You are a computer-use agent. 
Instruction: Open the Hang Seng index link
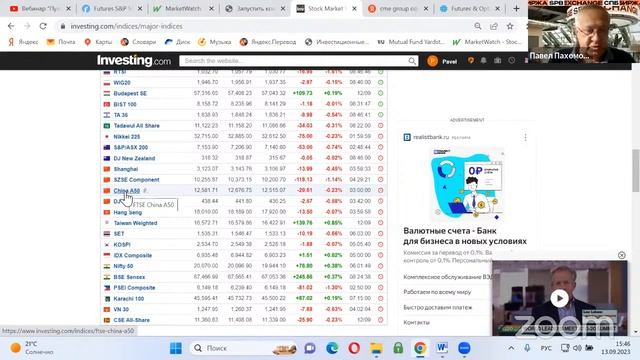pos(128,212)
